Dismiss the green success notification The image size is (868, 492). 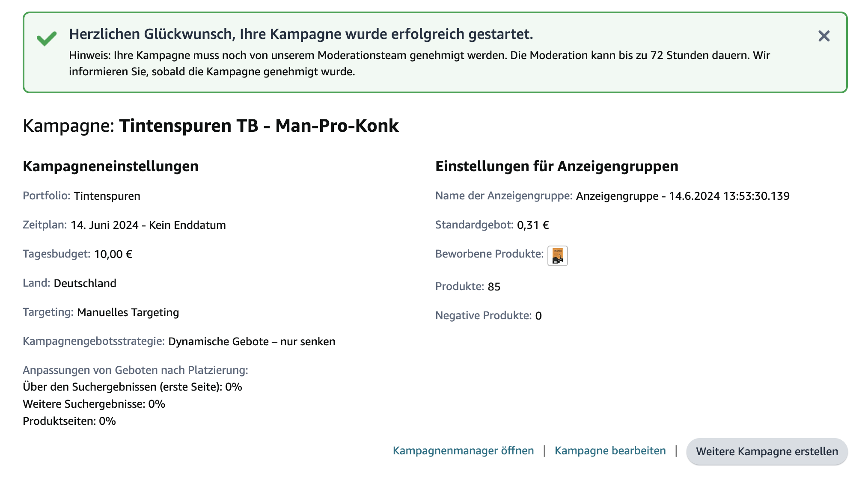[825, 36]
